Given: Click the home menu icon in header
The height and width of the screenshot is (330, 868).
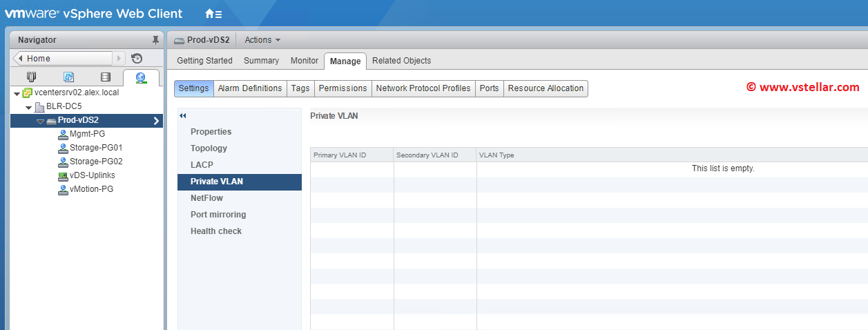Looking at the screenshot, I should 213,14.
